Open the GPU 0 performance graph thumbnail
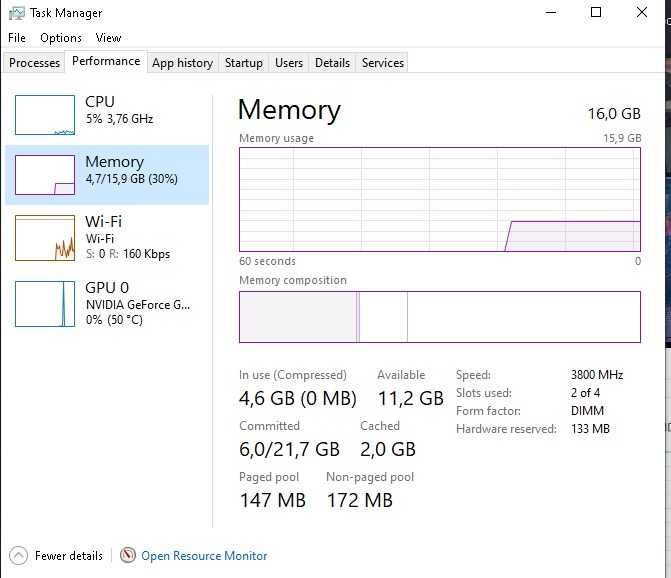Image resolution: width=671 pixels, height=578 pixels. point(45,304)
